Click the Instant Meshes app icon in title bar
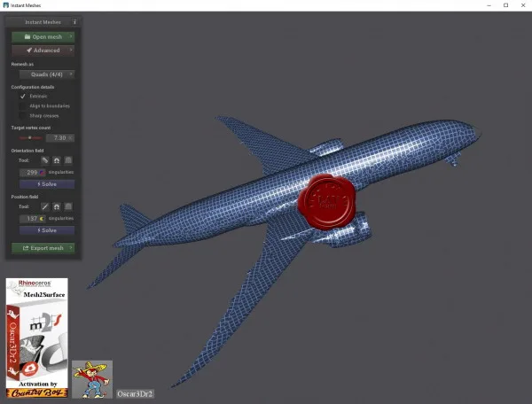The image size is (532, 404). [x=6, y=5]
